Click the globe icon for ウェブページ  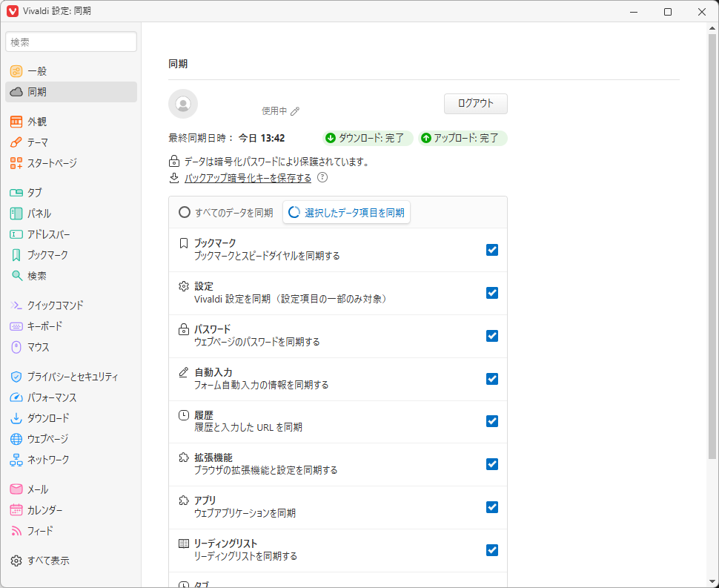click(x=16, y=439)
